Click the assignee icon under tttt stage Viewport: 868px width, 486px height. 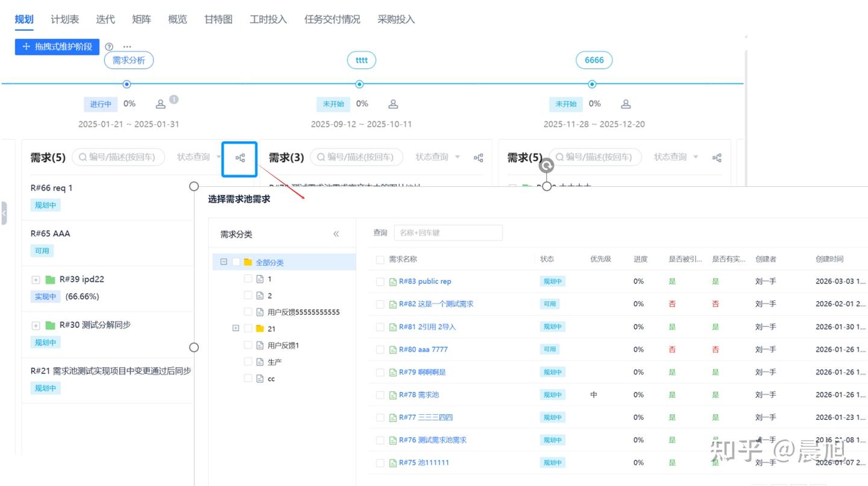click(x=393, y=104)
